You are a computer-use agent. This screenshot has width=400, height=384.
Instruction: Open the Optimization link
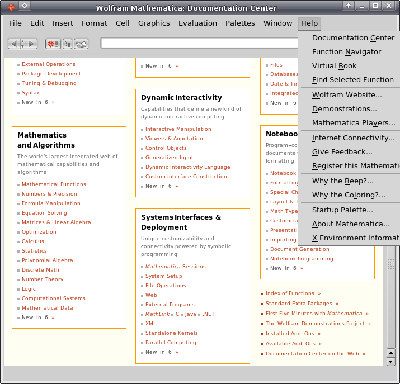[39, 232]
